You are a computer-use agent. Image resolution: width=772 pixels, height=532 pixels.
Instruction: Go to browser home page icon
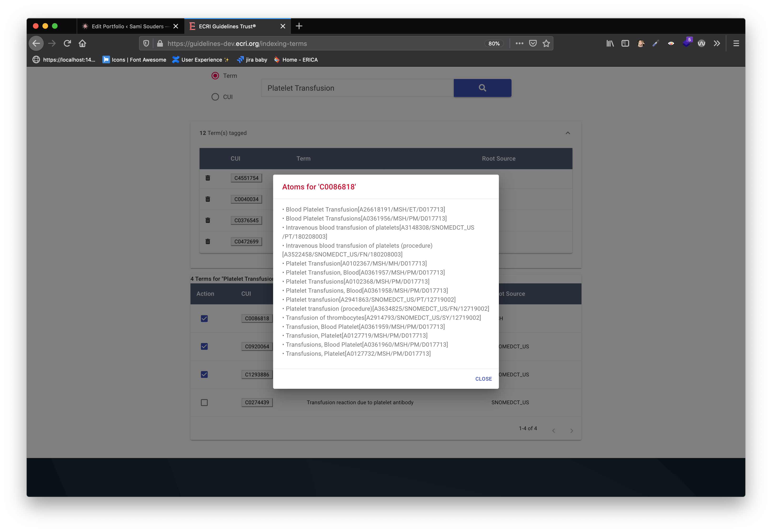point(82,43)
